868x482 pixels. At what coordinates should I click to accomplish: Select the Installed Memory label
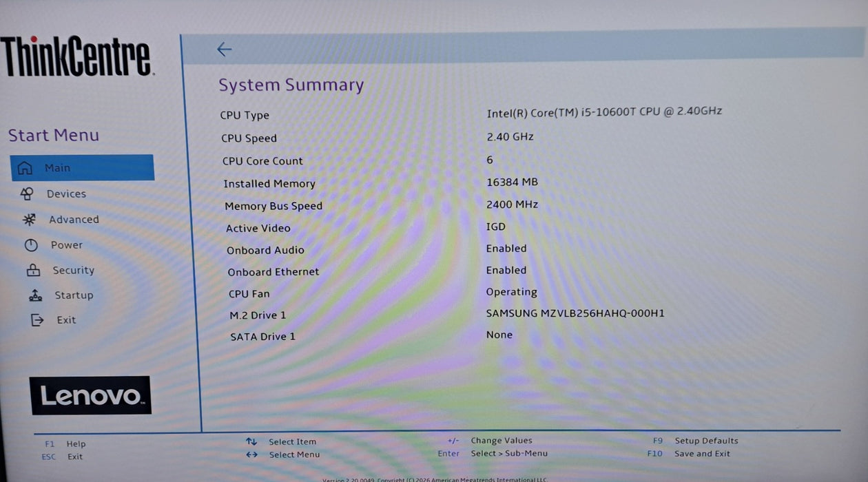(269, 184)
